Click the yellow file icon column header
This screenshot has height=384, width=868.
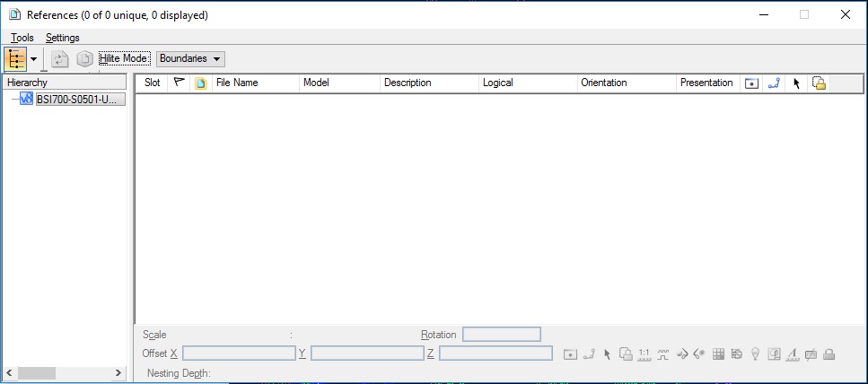click(201, 83)
